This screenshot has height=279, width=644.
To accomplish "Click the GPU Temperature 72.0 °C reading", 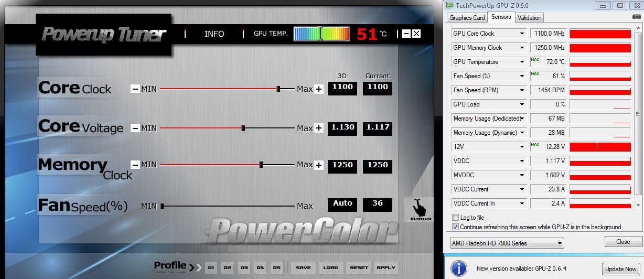I will coord(549,62).
